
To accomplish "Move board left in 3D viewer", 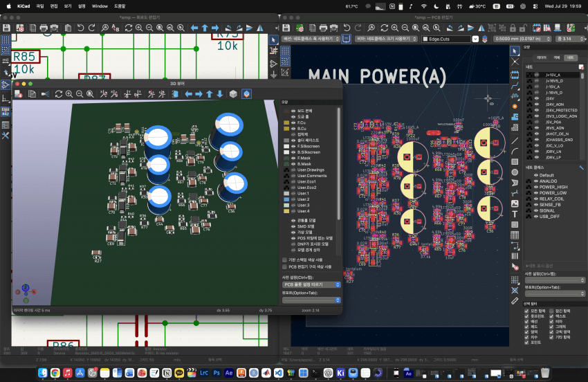I will (x=189, y=94).
